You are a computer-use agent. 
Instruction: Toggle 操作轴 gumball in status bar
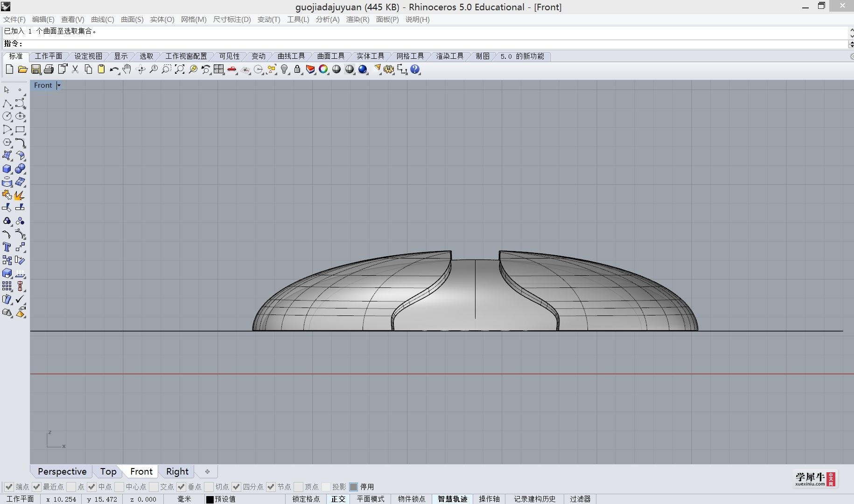489,499
